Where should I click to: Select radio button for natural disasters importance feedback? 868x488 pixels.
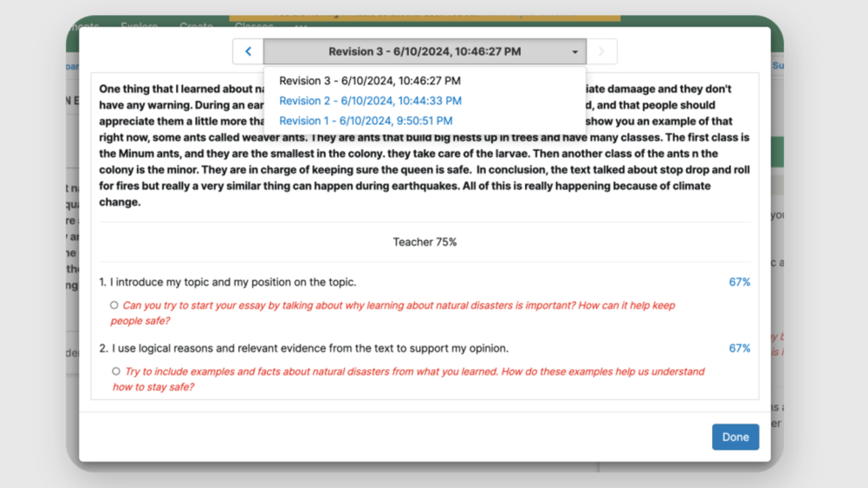[x=115, y=305]
